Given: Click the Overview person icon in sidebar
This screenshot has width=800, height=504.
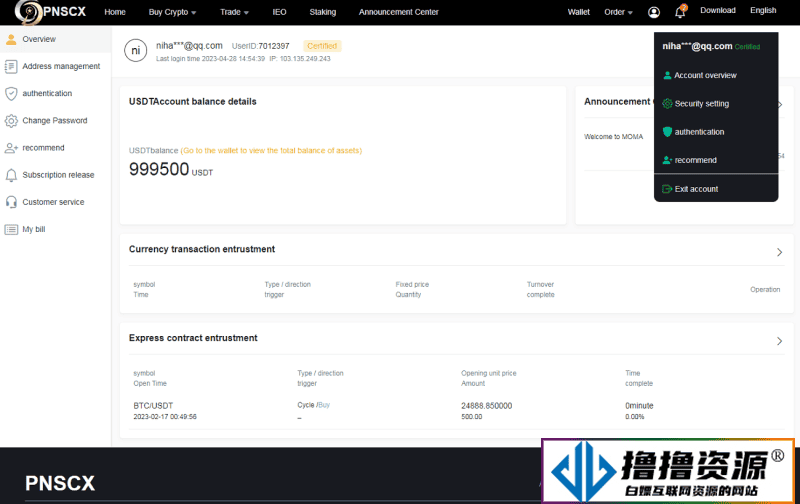Looking at the screenshot, I should pyautogui.click(x=11, y=39).
